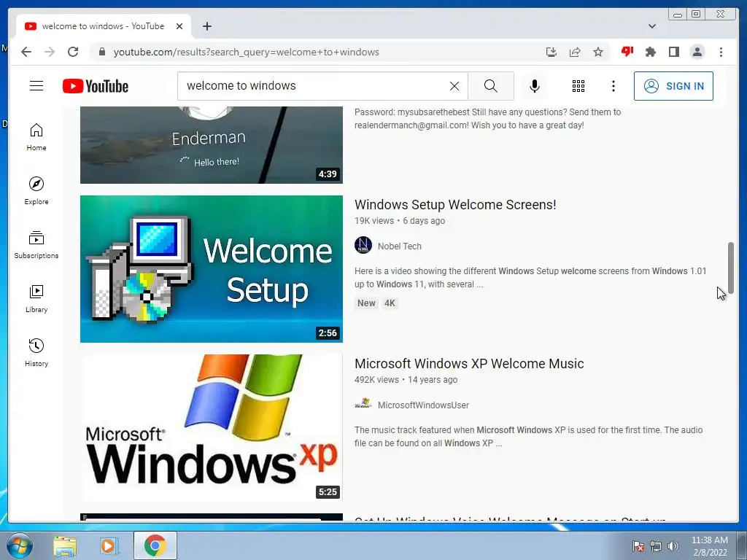Open the YouTube hamburger guide menu
Viewport: 747px width, 560px height.
pos(36,86)
